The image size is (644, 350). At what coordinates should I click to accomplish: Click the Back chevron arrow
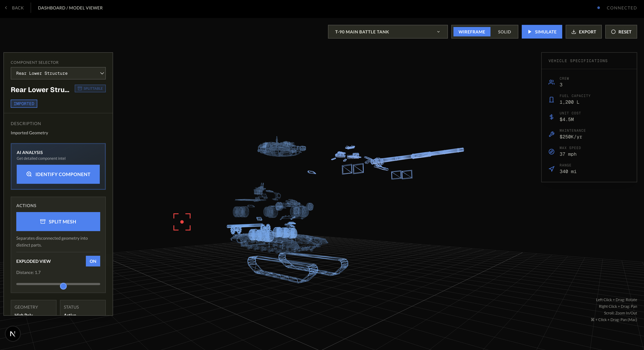point(6,8)
